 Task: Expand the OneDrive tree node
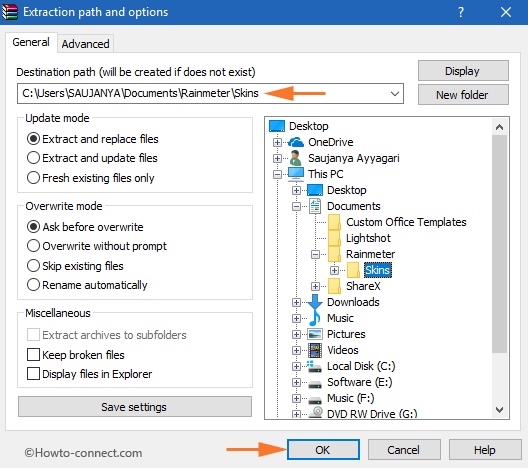(277, 142)
